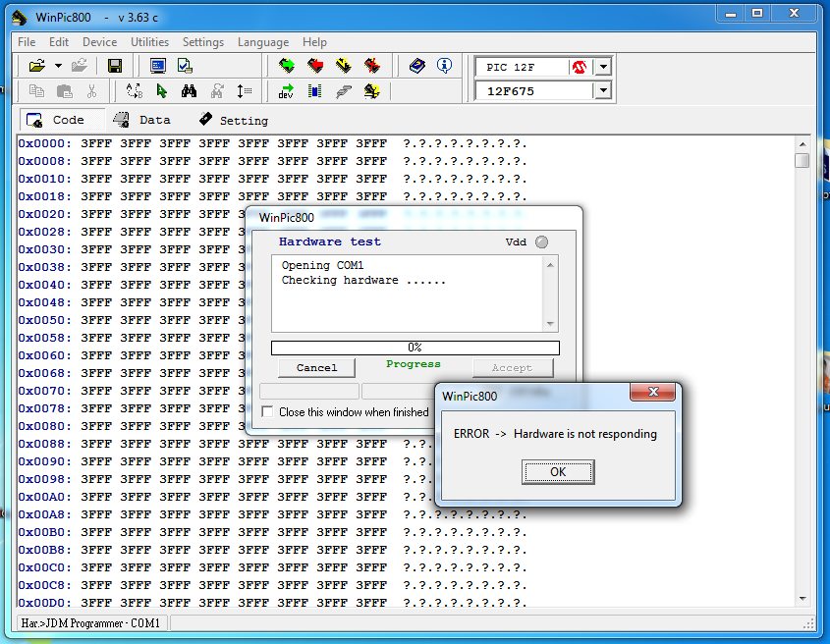Click the scissors cut icon

[x=91, y=91]
